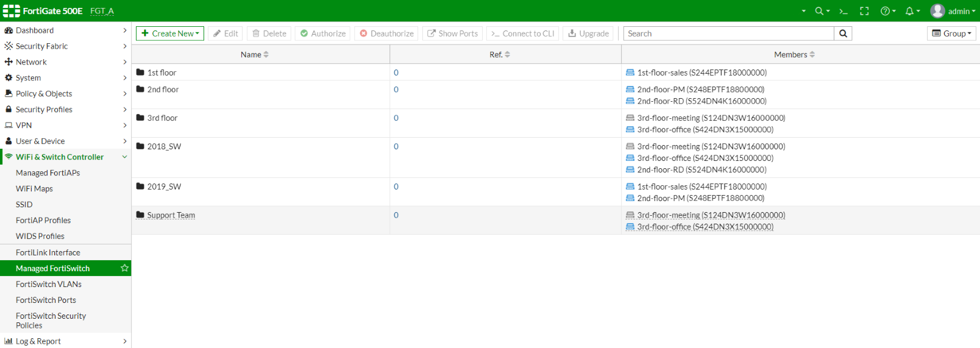980x348 pixels.
Task: Click the 2018_SW folder icon
Action: coord(140,146)
